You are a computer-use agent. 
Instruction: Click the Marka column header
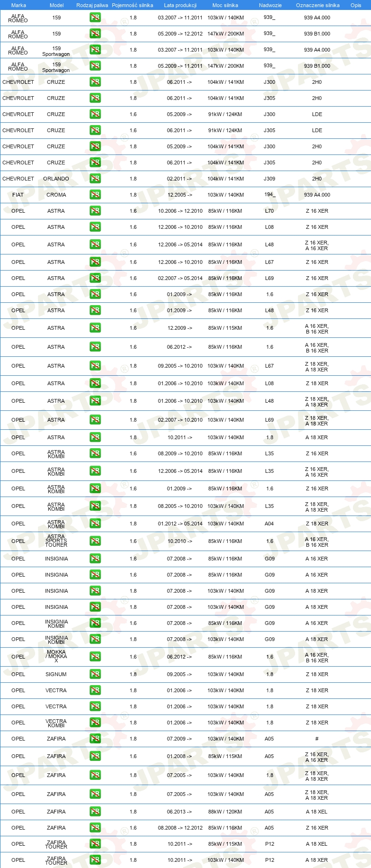click(x=19, y=5)
